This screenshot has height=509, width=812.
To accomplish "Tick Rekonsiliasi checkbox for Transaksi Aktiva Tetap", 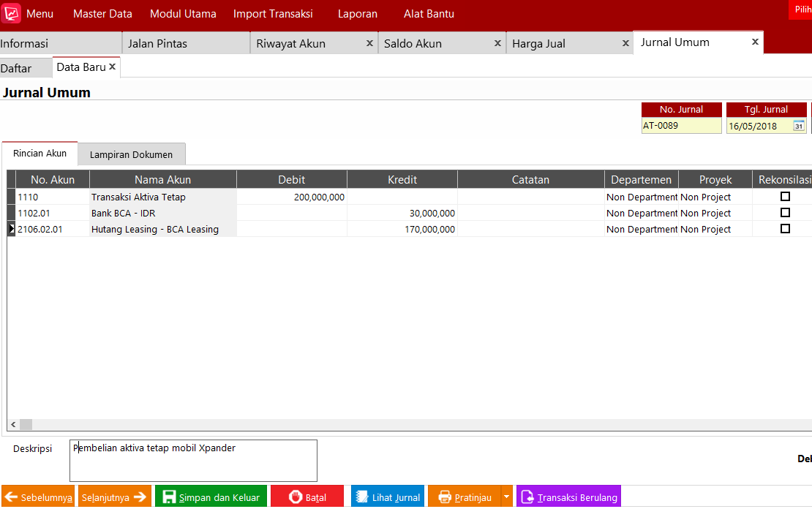I will click(785, 197).
